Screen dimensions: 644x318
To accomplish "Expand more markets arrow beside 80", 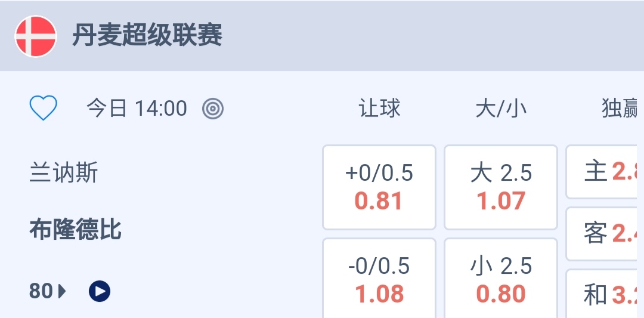I will tap(62, 291).
